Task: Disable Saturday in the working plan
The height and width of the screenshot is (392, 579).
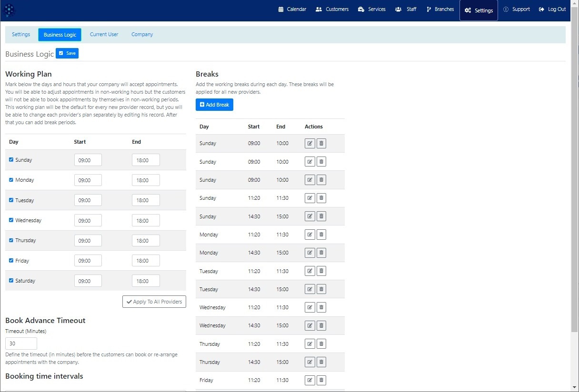Action: click(x=11, y=281)
